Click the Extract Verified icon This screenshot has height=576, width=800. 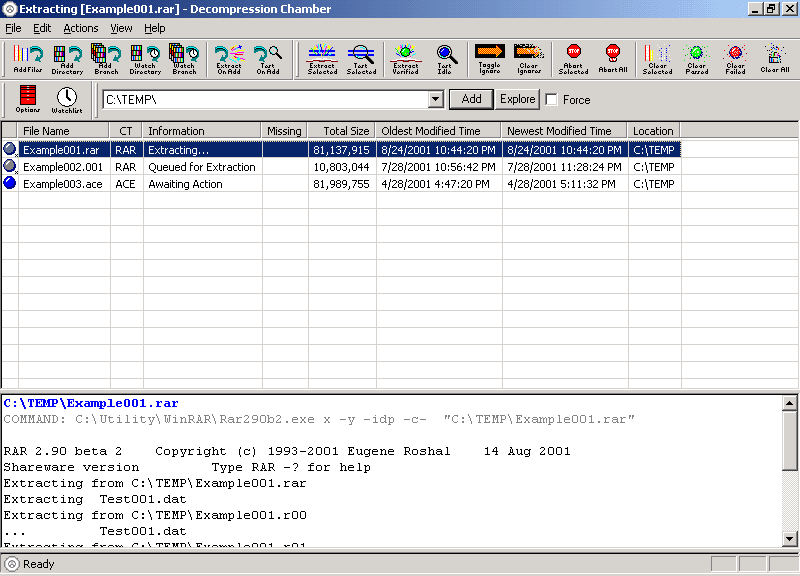click(406, 59)
